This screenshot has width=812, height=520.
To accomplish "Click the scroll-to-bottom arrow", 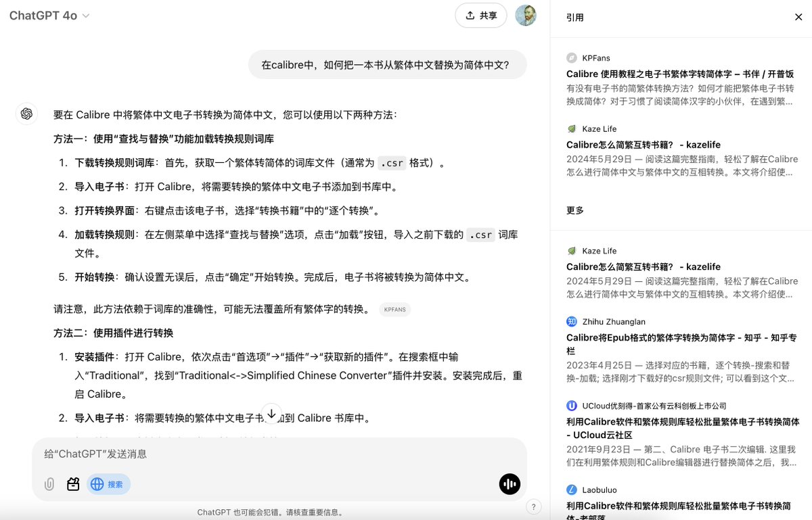I will click(x=271, y=412).
